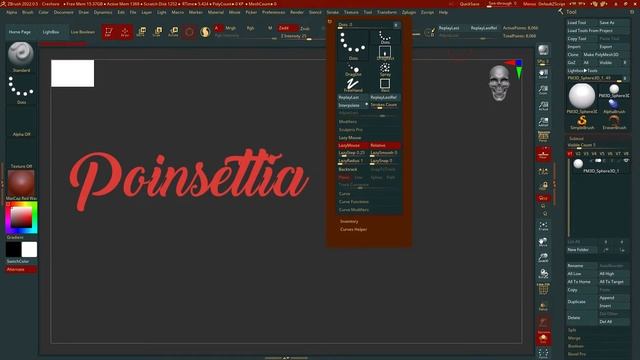Activate the Scale transform icon
The width and height of the screenshot is (640, 360).
157,31
